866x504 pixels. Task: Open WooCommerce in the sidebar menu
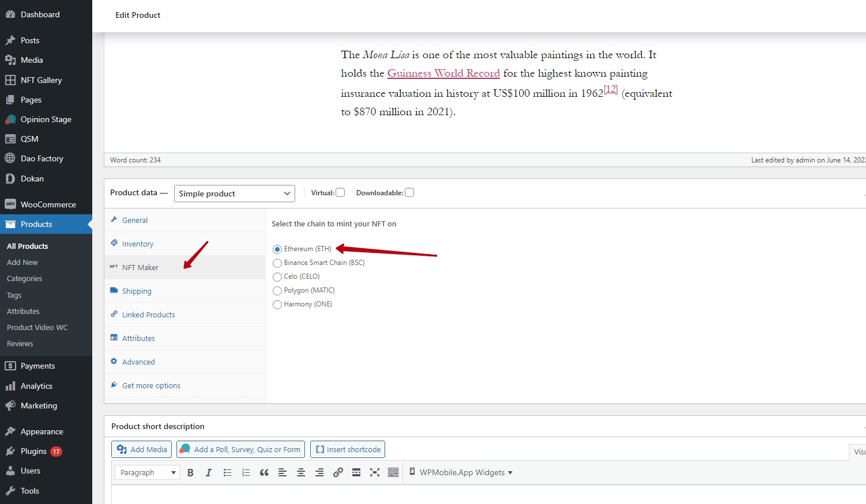click(48, 204)
